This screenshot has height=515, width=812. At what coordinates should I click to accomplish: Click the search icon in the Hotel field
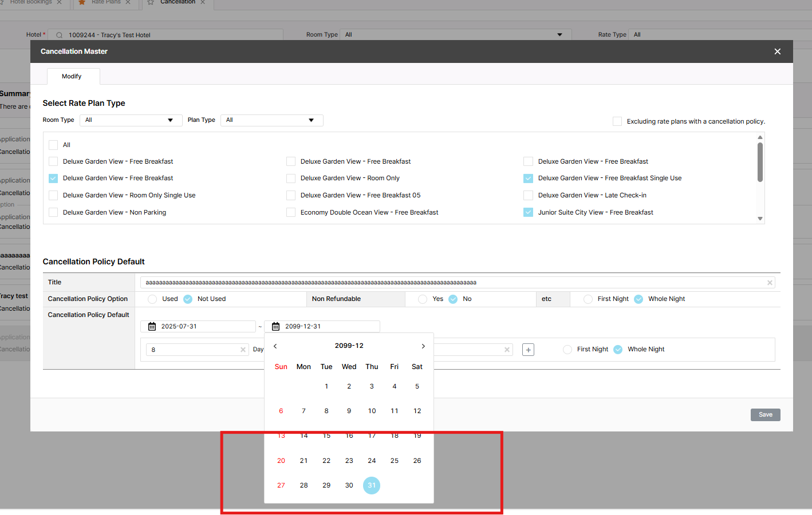(60, 35)
